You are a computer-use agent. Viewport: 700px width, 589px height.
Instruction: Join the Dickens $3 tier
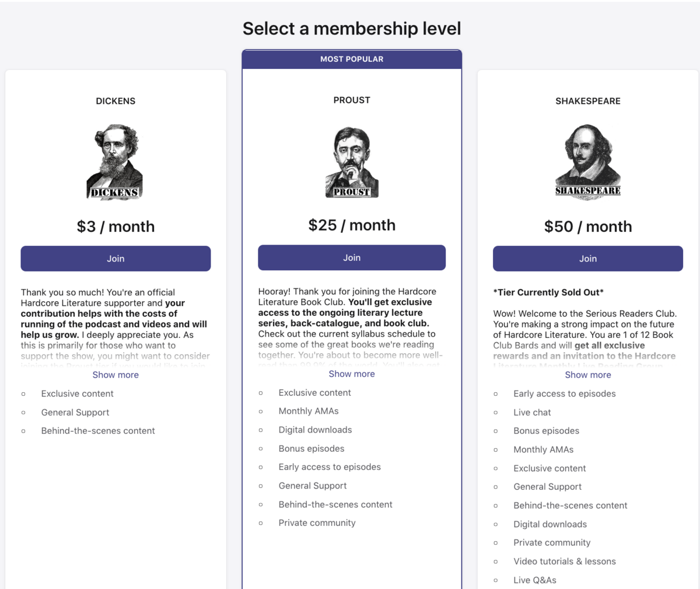116,259
